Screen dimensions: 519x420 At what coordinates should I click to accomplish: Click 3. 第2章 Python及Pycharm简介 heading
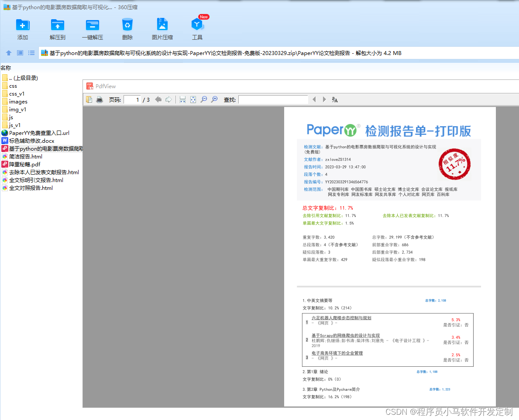pyautogui.click(x=331, y=389)
